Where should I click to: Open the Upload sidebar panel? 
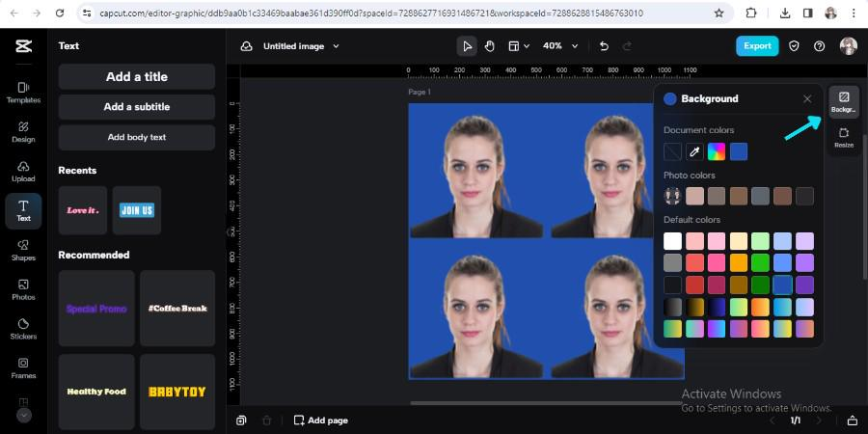point(23,172)
